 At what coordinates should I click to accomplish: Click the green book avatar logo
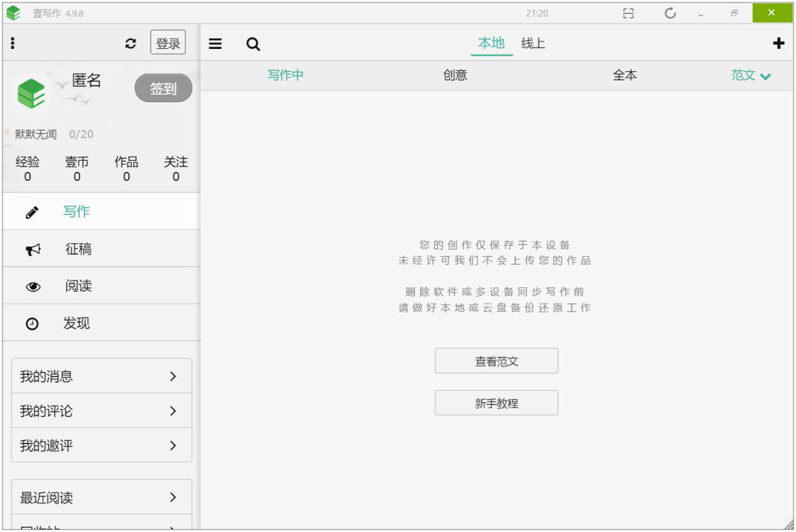coord(31,93)
